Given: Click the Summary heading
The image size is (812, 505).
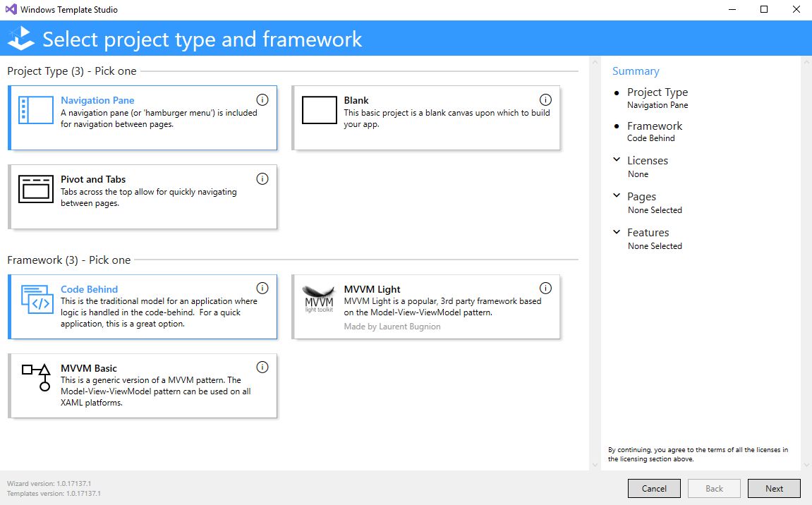Looking at the screenshot, I should (x=636, y=71).
